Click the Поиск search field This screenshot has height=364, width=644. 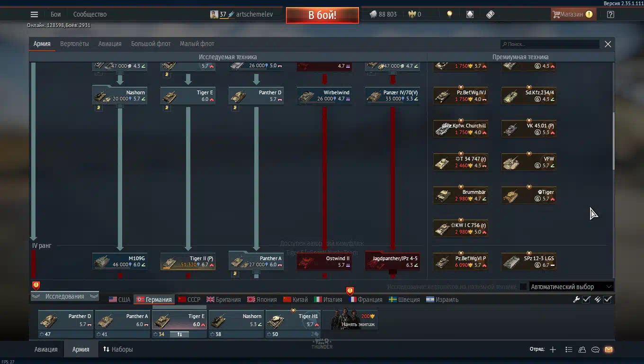(x=550, y=44)
